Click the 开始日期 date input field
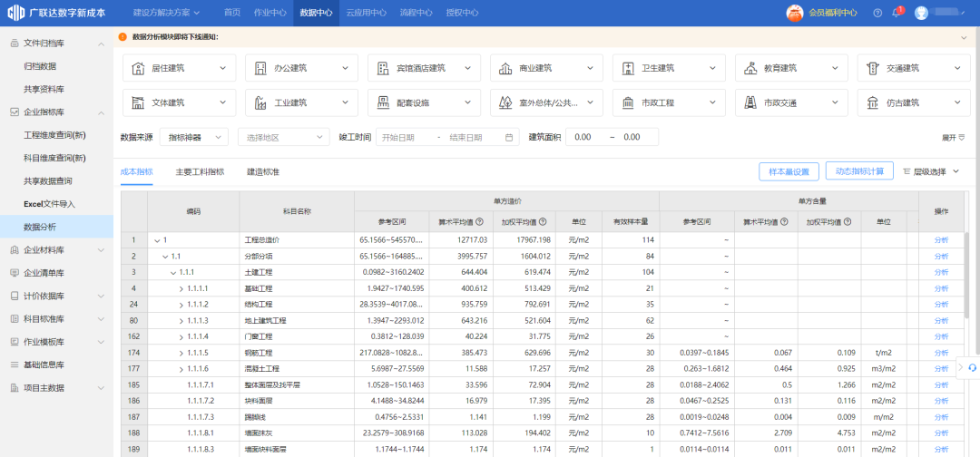This screenshot has width=980, height=457. [x=399, y=137]
